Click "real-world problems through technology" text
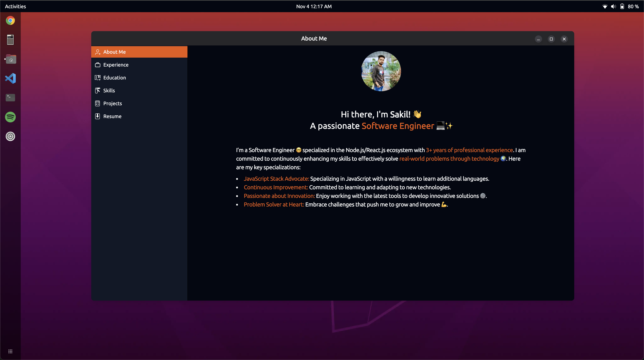Viewport: 644px width, 360px height. pyautogui.click(x=449, y=159)
